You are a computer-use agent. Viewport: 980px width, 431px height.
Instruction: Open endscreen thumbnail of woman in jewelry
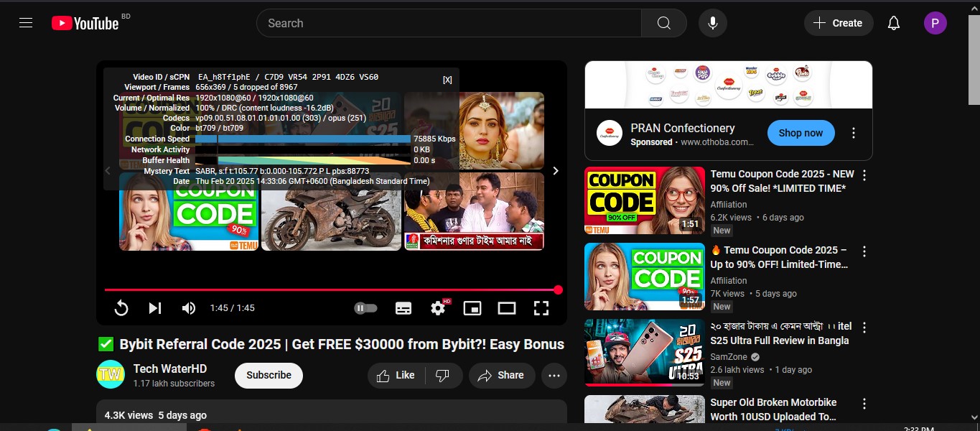474,130
